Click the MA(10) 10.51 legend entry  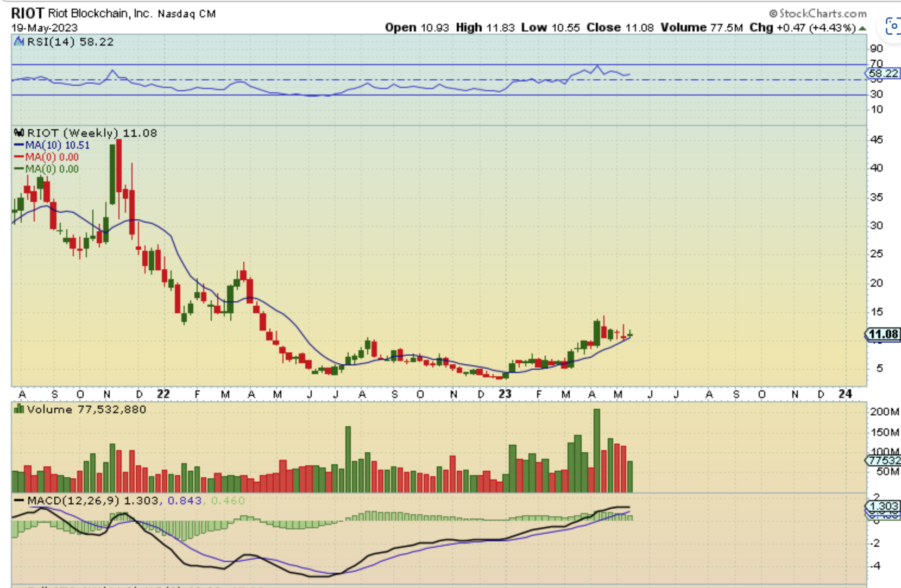(x=57, y=145)
